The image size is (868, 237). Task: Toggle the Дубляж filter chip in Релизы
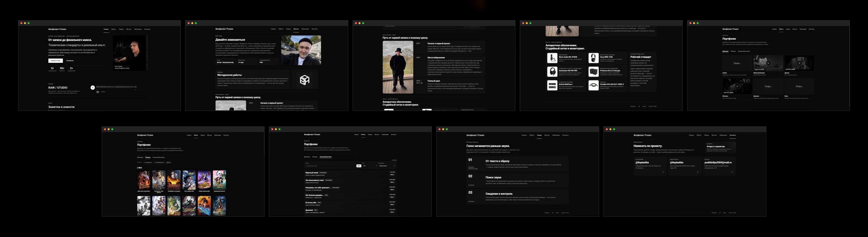click(x=168, y=162)
